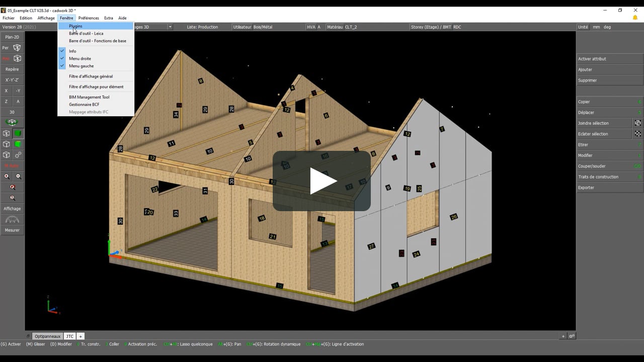The height and width of the screenshot is (362, 644).
Task: Open the dropdown arrow beside 'ages 3D'
Action: tap(170, 27)
